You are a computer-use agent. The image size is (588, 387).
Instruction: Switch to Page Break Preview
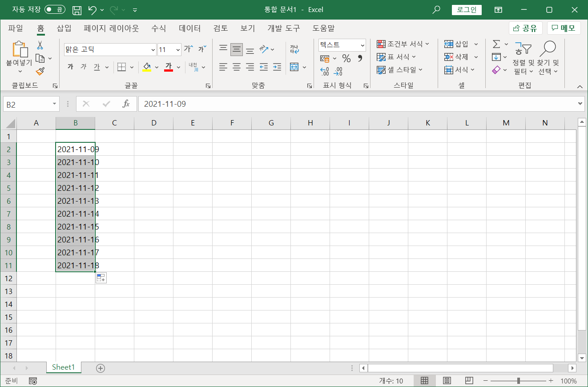coord(469,381)
